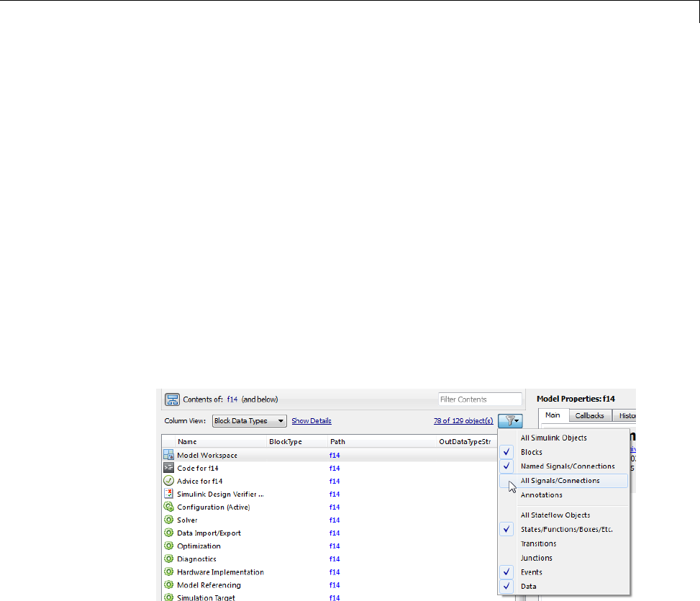Select the Advice for f14 row name
Screen dimensions: 700x601
pos(199,481)
